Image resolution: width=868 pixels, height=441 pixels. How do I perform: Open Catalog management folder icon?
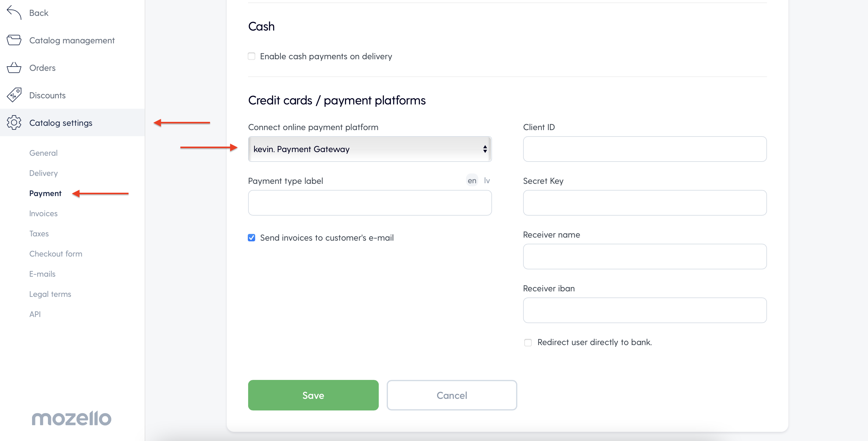[x=14, y=40]
